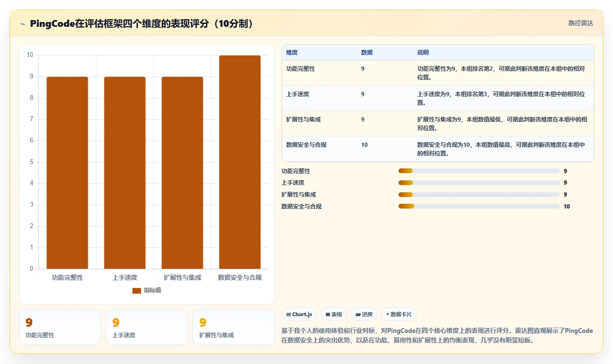Click the 数据卡片 tag chip
The height and width of the screenshot is (364, 613).
(399, 314)
